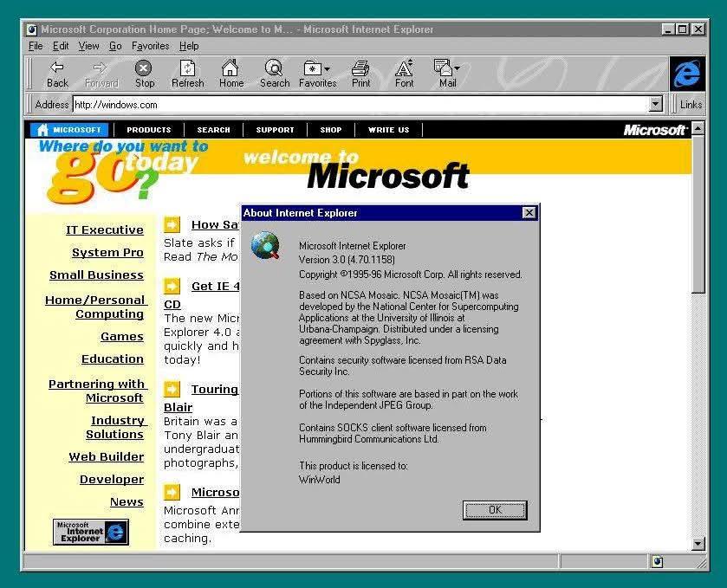Open the Blair headline link

[x=178, y=407]
